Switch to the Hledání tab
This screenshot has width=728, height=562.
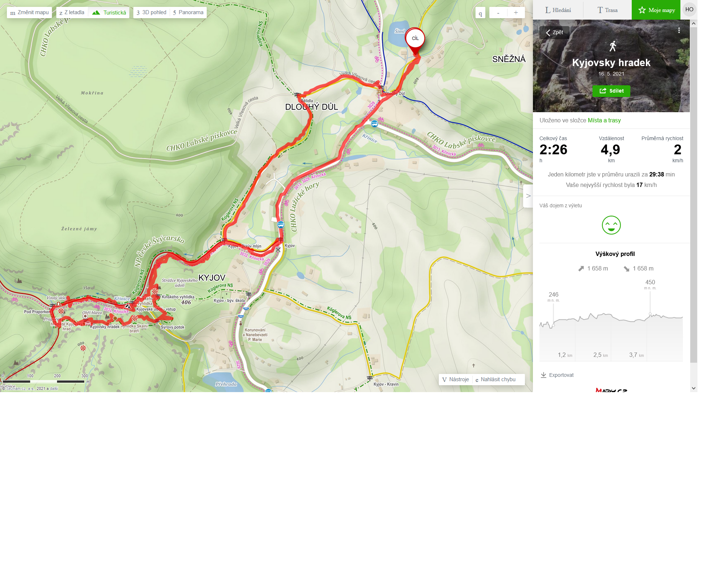pyautogui.click(x=558, y=10)
